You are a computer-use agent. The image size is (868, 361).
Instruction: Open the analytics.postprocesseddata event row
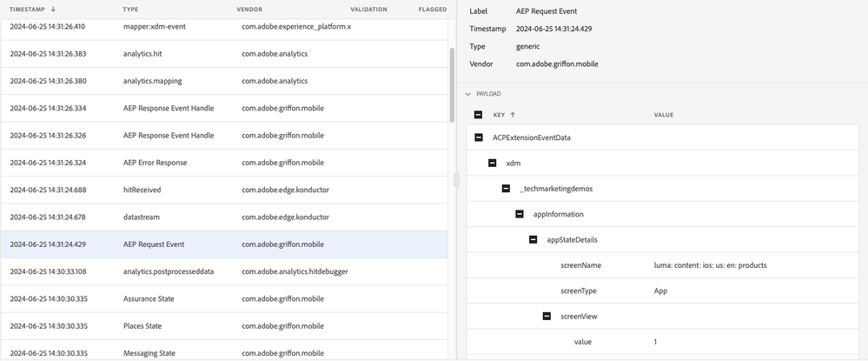[224, 271]
